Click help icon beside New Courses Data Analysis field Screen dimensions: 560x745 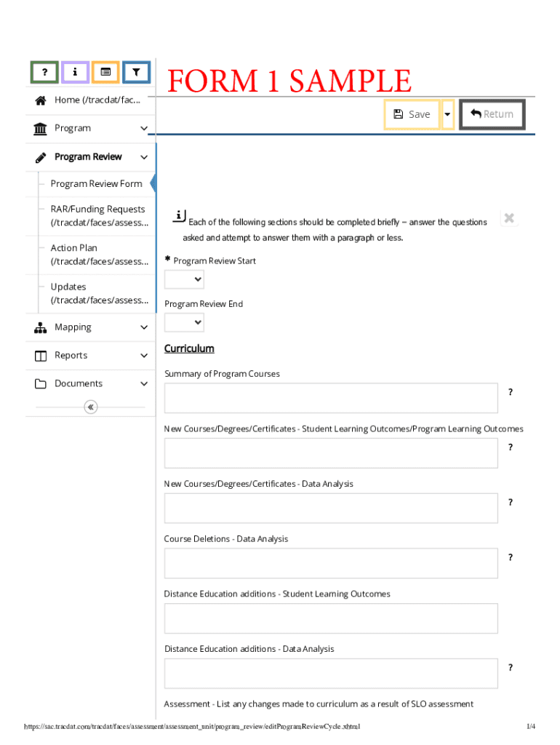[511, 502]
